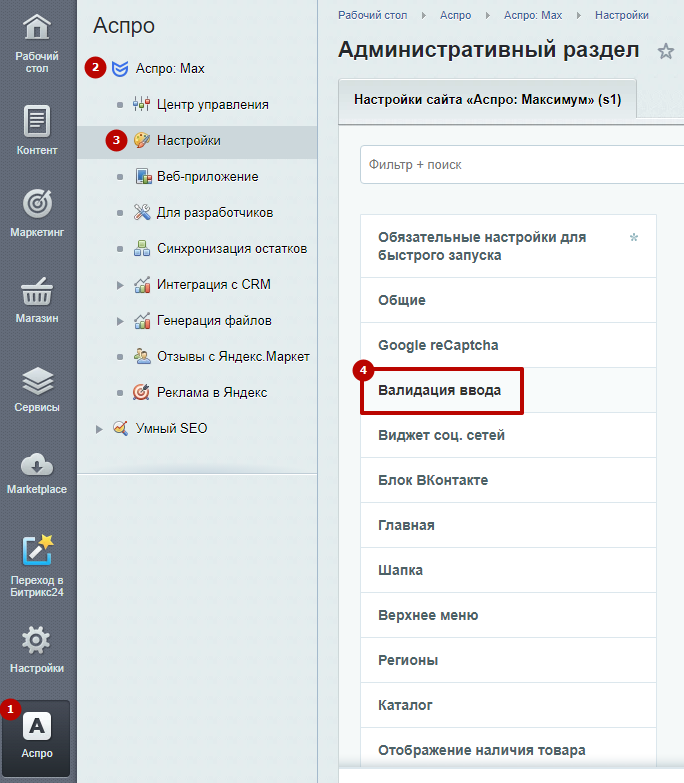Open the Регионы settings section
This screenshot has height=783, width=684.
pyautogui.click(x=508, y=660)
